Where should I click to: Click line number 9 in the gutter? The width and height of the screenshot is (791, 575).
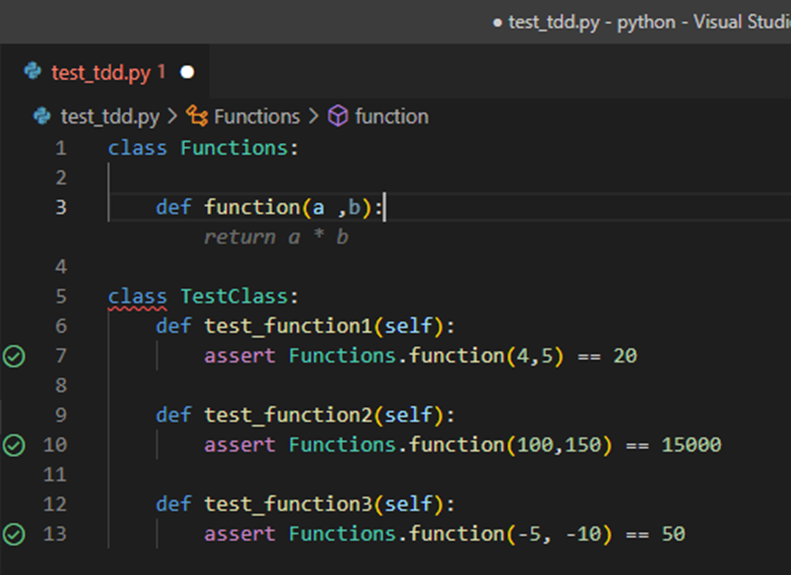[x=61, y=415]
